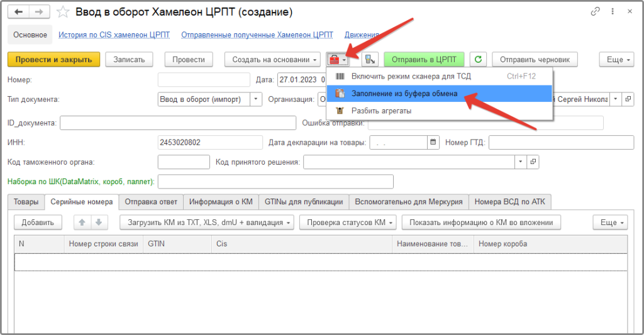
Task: Close the document form with the X
Action: (x=630, y=11)
